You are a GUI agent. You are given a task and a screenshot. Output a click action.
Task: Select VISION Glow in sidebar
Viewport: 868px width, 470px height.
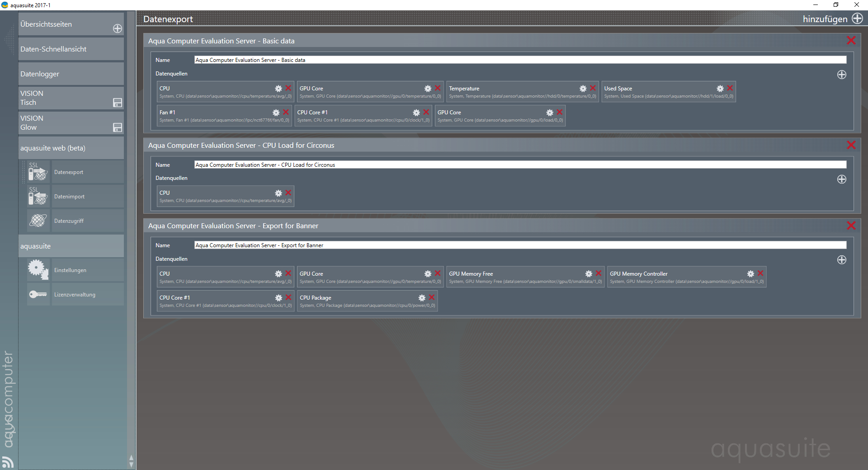pyautogui.click(x=71, y=123)
